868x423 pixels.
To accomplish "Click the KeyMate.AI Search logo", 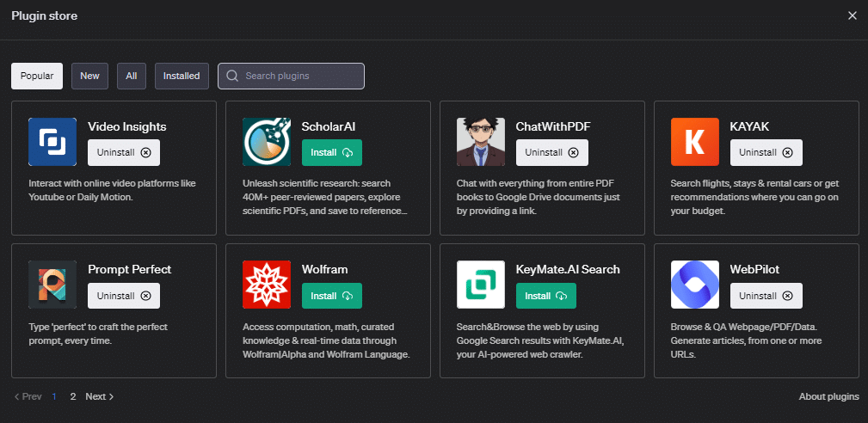I will pos(481,285).
